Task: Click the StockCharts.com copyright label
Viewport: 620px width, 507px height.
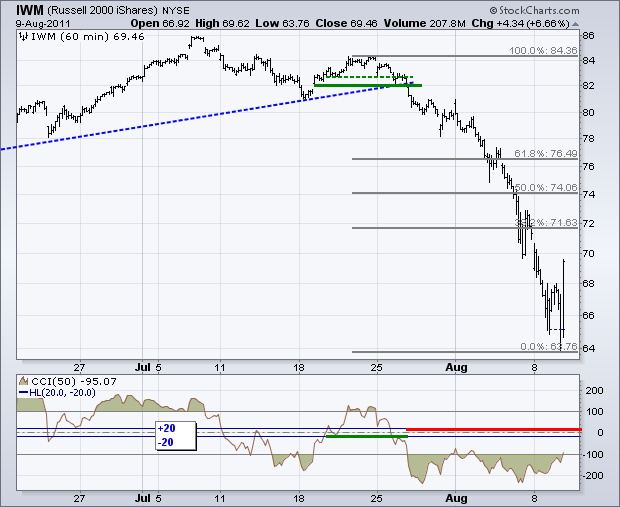Action: [534, 10]
